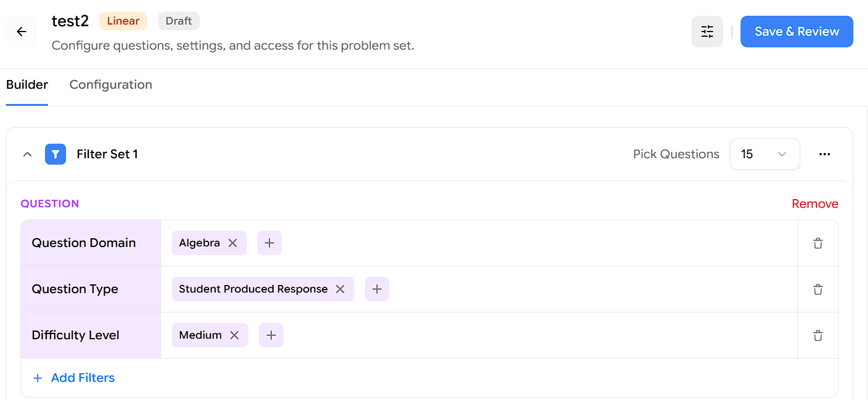868x400 pixels.
Task: Remove the Algebra tag
Action: [233, 243]
